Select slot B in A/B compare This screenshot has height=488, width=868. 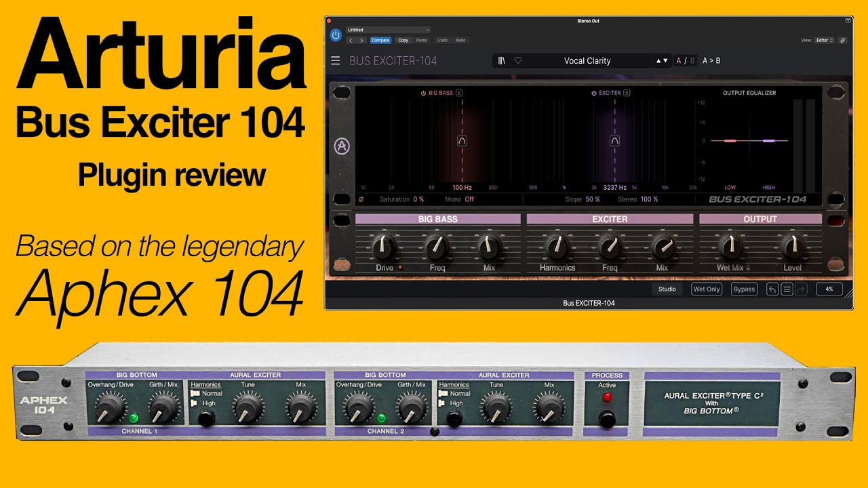coord(692,60)
